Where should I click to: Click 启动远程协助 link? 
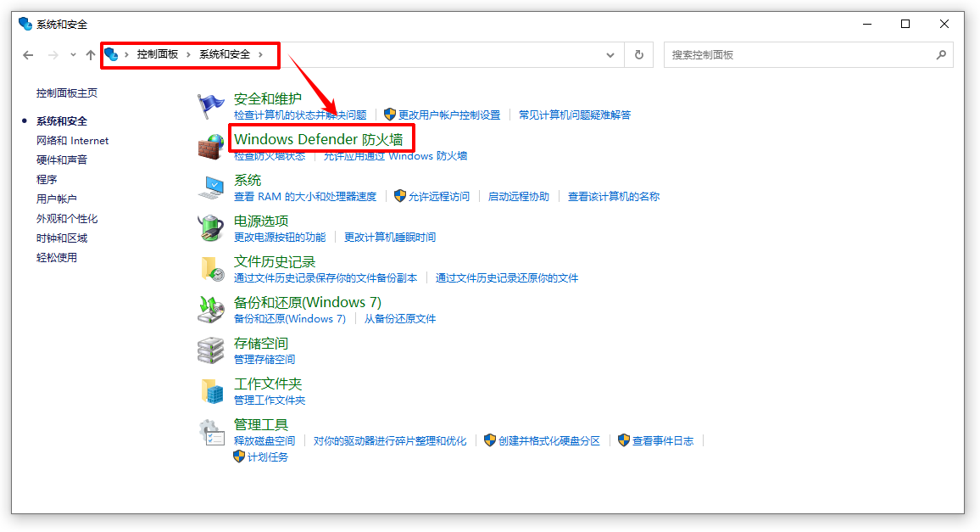pyautogui.click(x=518, y=197)
